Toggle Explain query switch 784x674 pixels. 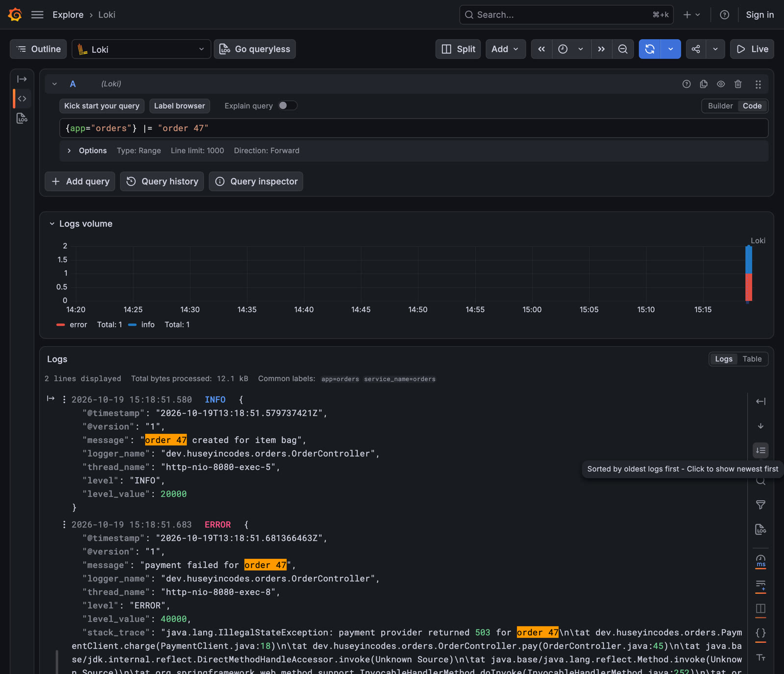pos(288,106)
